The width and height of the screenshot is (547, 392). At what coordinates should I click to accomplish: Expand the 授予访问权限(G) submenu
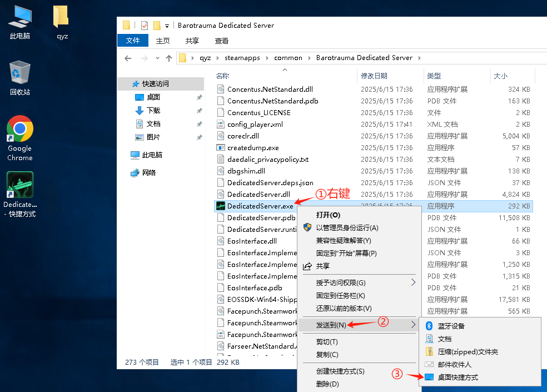click(359, 283)
